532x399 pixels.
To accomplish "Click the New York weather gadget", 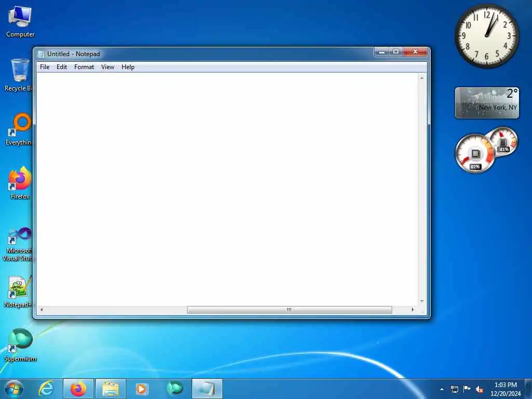I will click(487, 103).
